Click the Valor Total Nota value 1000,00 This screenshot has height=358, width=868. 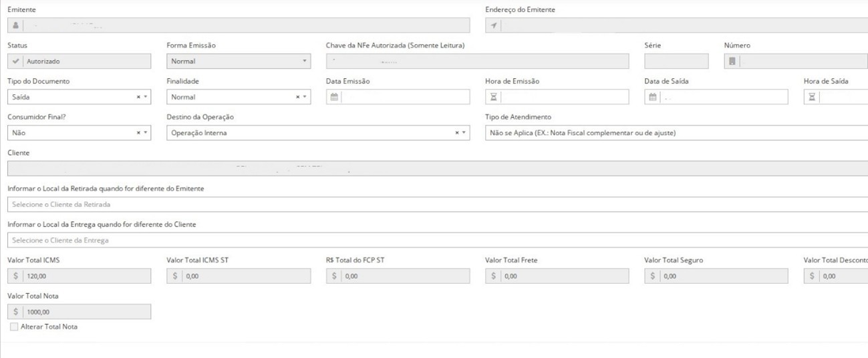coord(38,312)
